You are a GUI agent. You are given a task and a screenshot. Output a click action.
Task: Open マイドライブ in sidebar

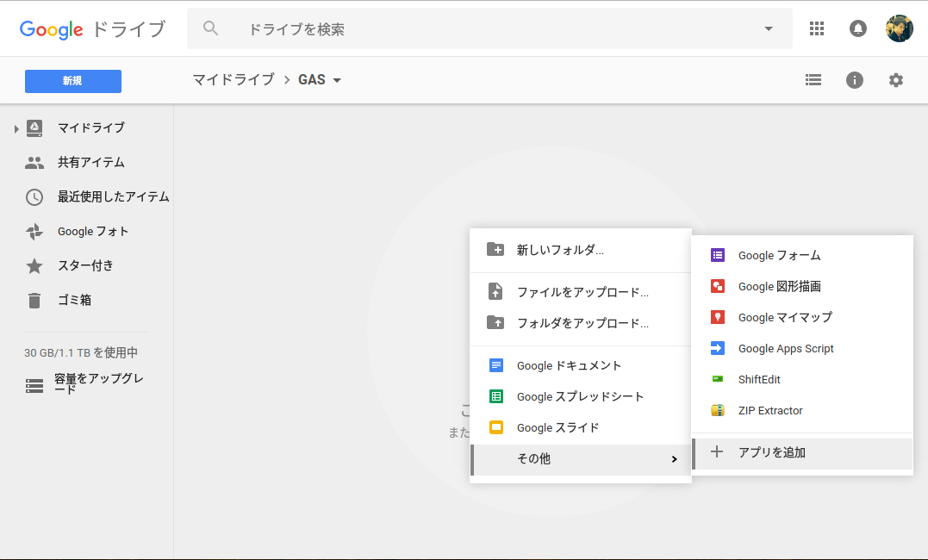point(91,128)
